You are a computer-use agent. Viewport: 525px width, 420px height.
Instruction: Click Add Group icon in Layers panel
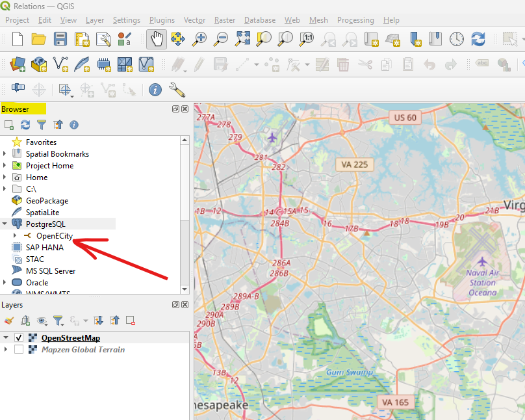pos(25,321)
